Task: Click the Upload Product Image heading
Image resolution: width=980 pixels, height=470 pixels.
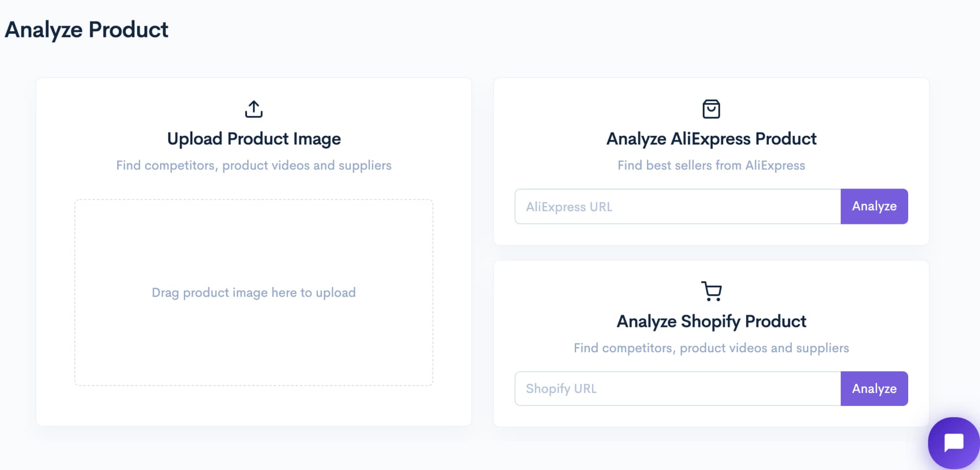Action: click(254, 139)
